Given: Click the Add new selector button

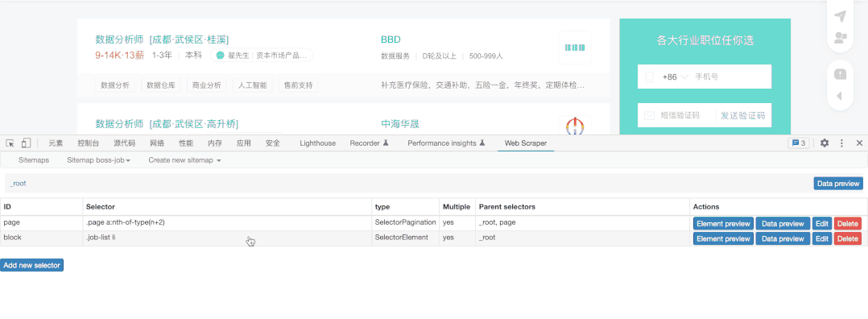Looking at the screenshot, I should point(32,265).
